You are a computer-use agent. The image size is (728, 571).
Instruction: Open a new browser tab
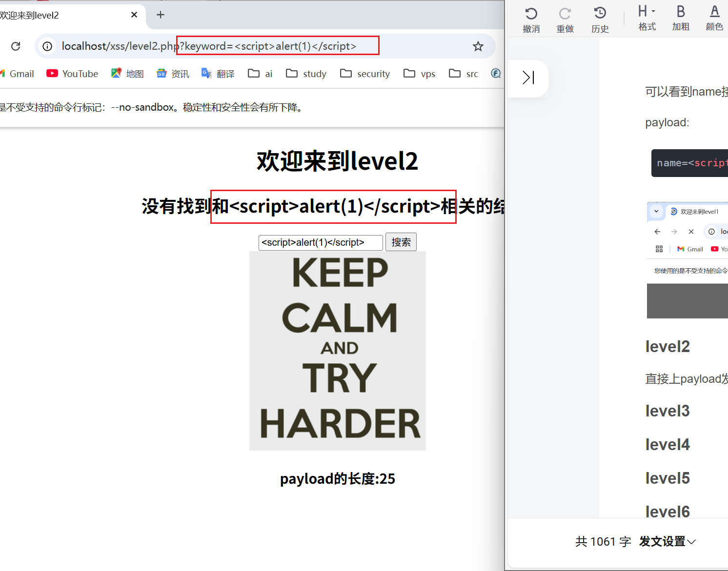161,15
